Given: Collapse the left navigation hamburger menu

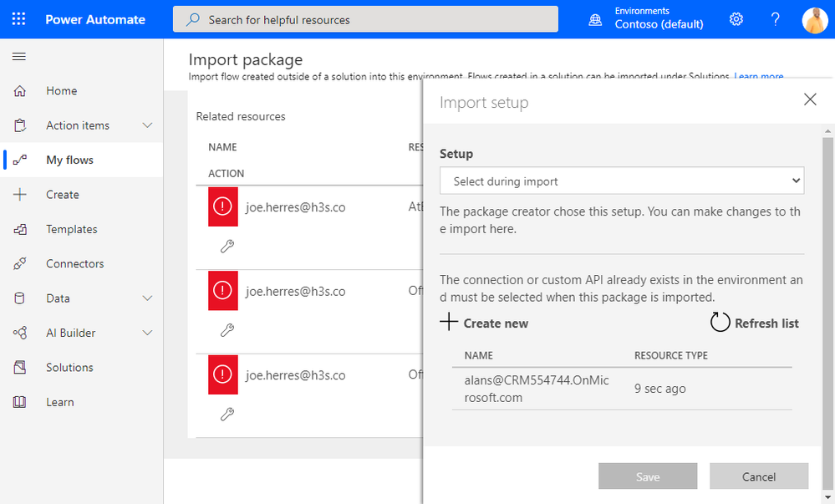Looking at the screenshot, I should coord(19,56).
